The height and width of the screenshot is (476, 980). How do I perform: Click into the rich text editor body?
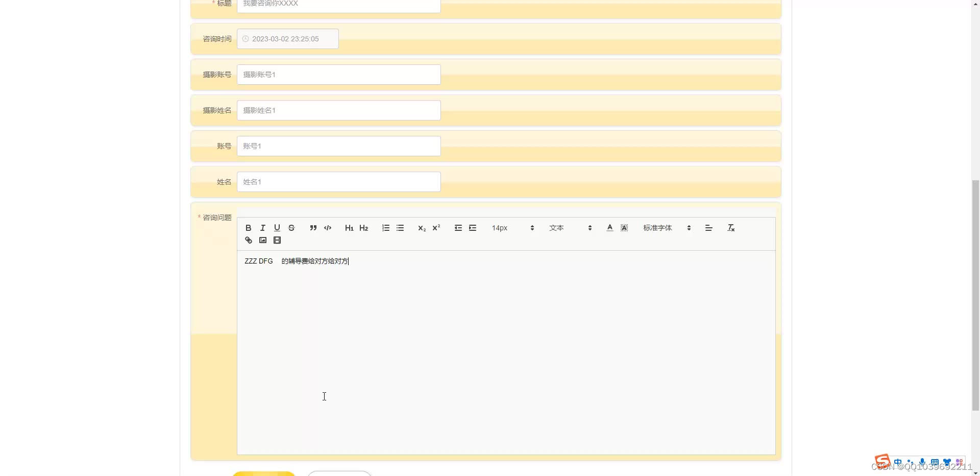click(x=506, y=352)
